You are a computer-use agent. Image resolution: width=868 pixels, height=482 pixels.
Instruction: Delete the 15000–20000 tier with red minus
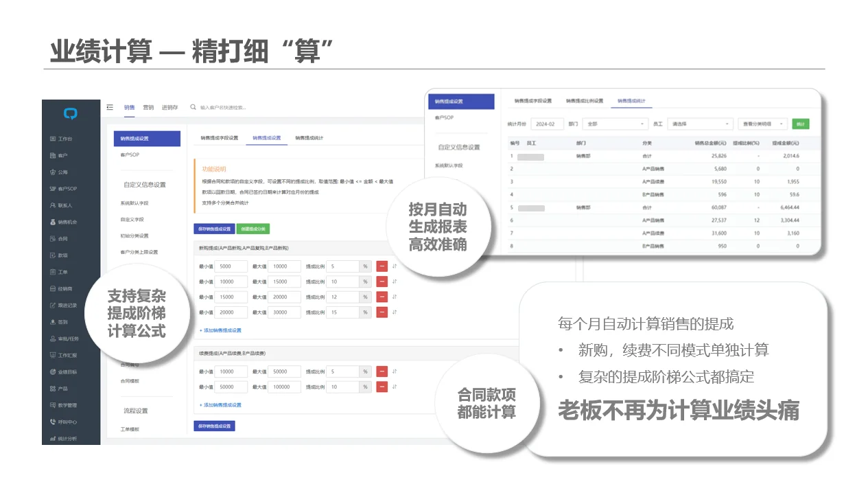(x=382, y=297)
